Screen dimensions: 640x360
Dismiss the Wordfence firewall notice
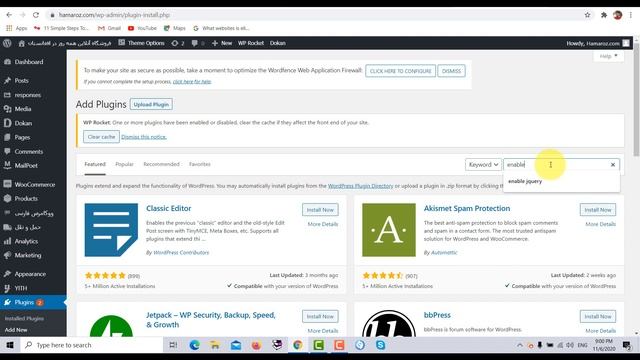(x=451, y=71)
